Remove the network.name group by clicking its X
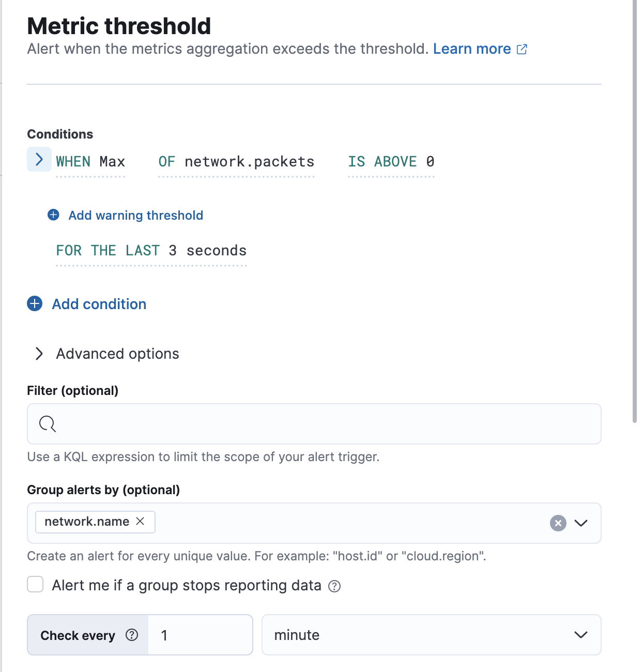This screenshot has height=672, width=643. click(x=140, y=522)
